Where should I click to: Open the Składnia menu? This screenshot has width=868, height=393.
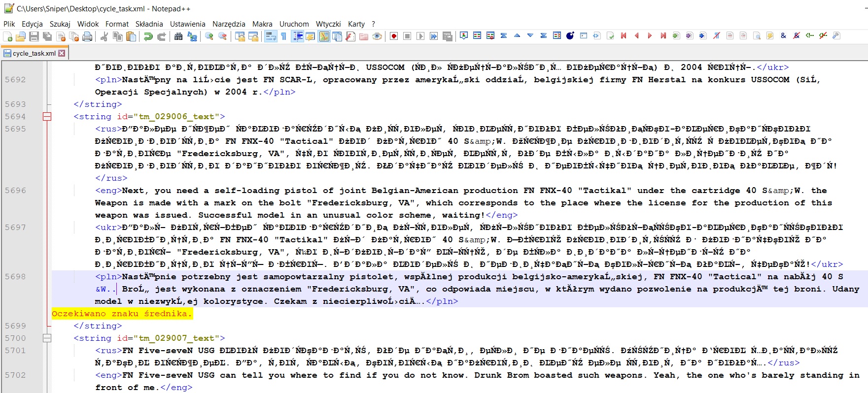tap(149, 24)
